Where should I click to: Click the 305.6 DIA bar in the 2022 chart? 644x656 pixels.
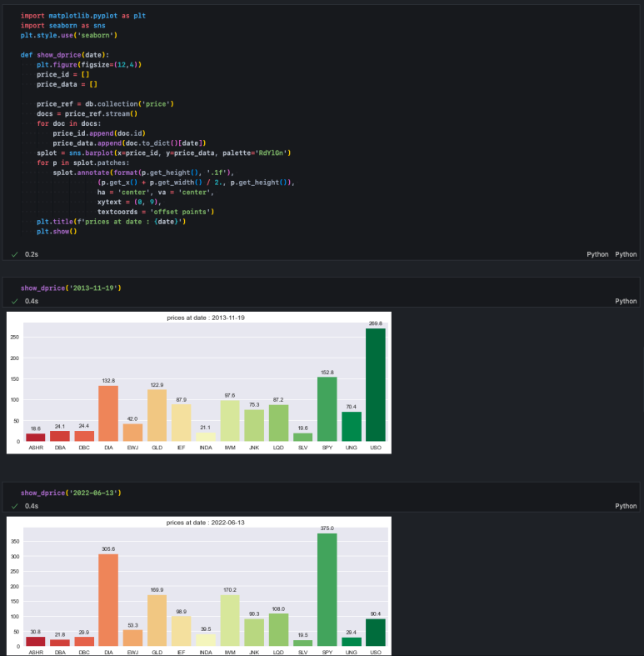click(x=108, y=600)
